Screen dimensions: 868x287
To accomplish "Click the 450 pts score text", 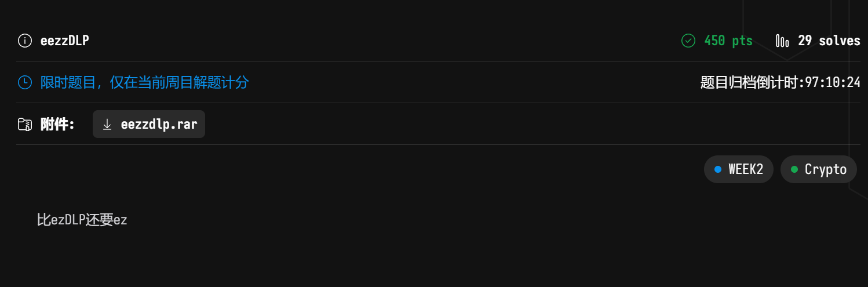I will click(x=728, y=41).
